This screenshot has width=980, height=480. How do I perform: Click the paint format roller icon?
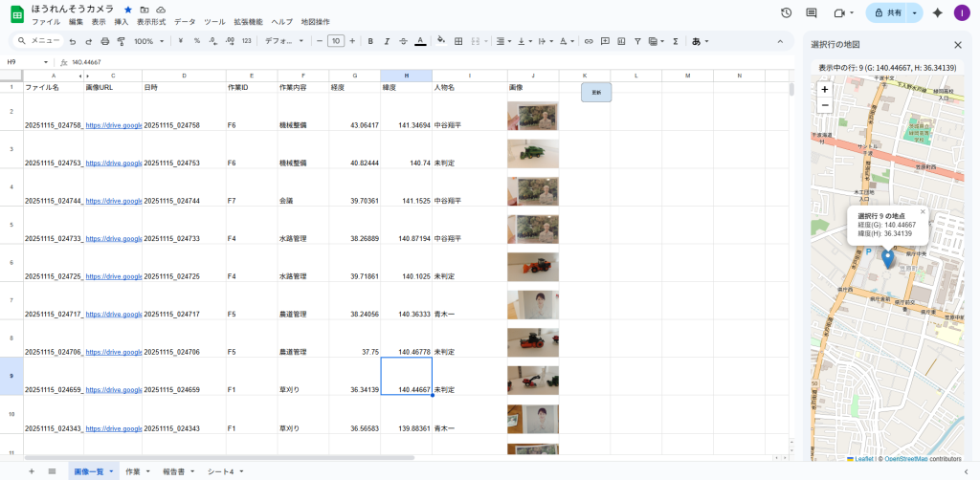121,41
